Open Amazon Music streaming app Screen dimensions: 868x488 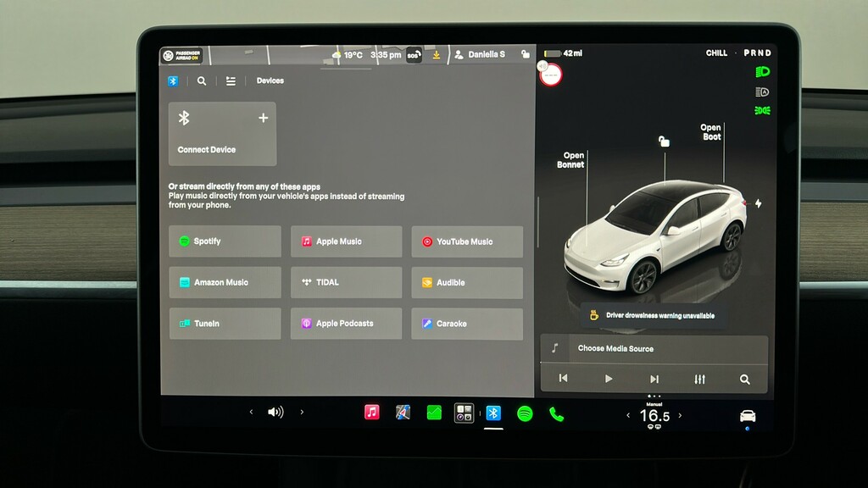click(225, 282)
